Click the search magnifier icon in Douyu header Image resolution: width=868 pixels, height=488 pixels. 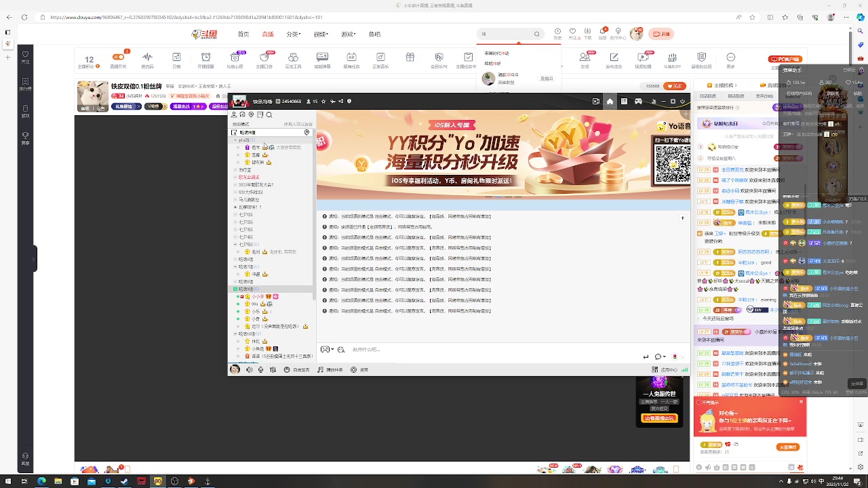pos(537,34)
